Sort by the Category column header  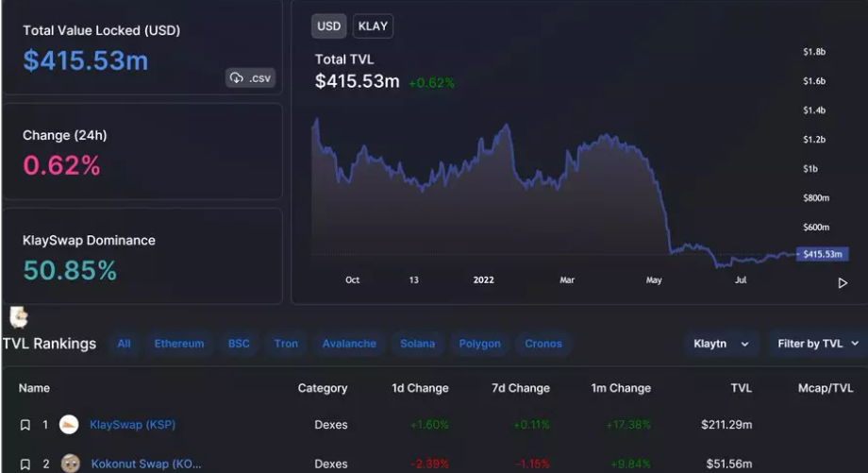pos(323,388)
